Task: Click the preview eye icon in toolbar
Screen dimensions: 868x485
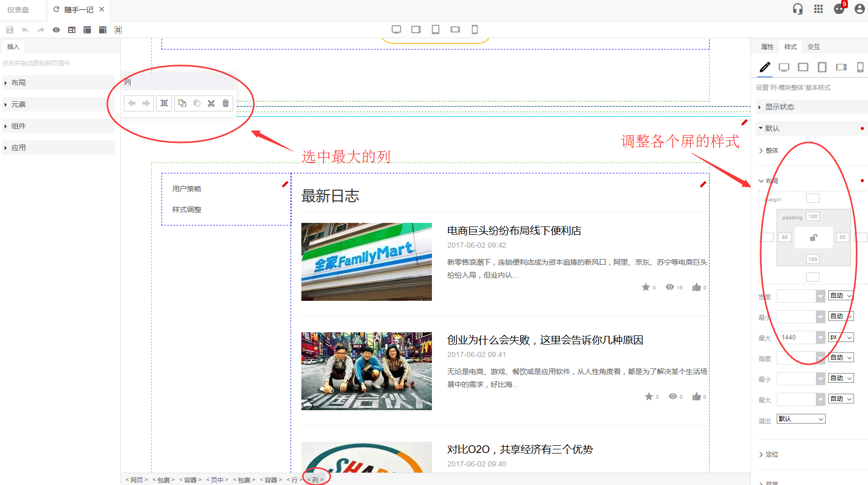Action: pyautogui.click(x=56, y=30)
